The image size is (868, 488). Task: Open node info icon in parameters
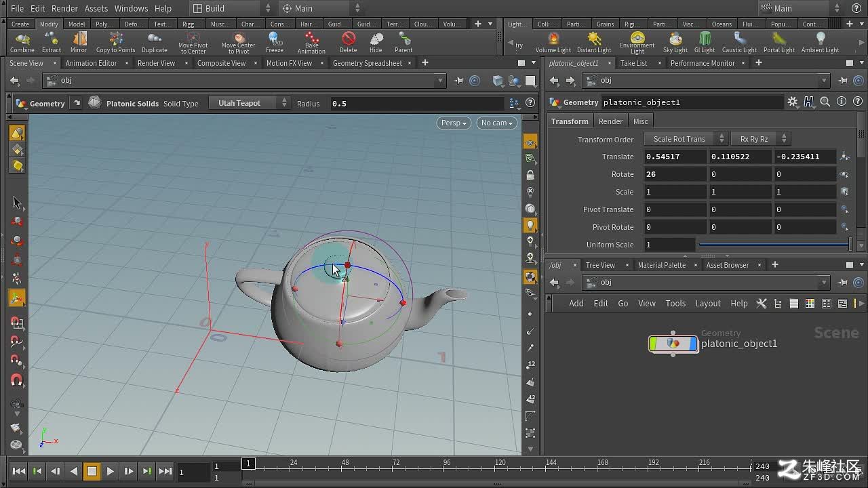[x=842, y=102]
